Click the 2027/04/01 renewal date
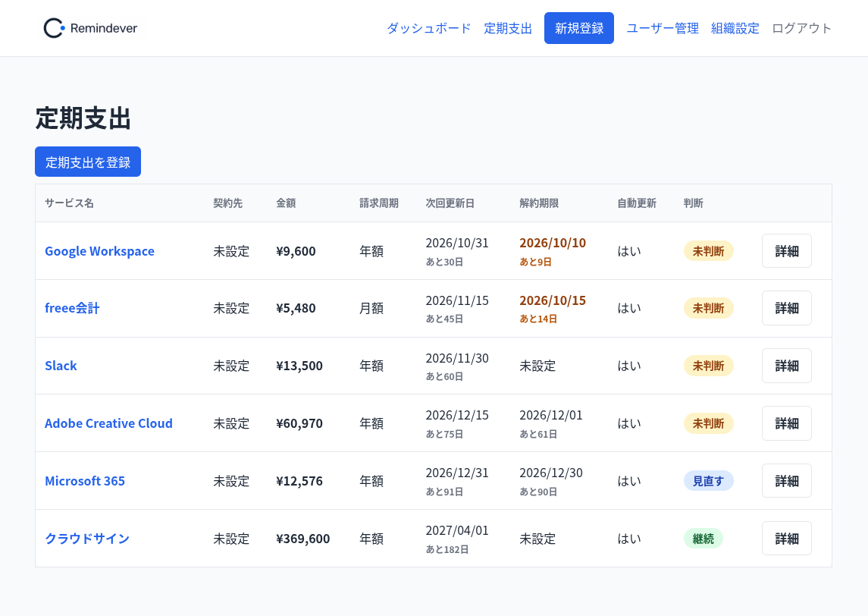 tap(457, 530)
